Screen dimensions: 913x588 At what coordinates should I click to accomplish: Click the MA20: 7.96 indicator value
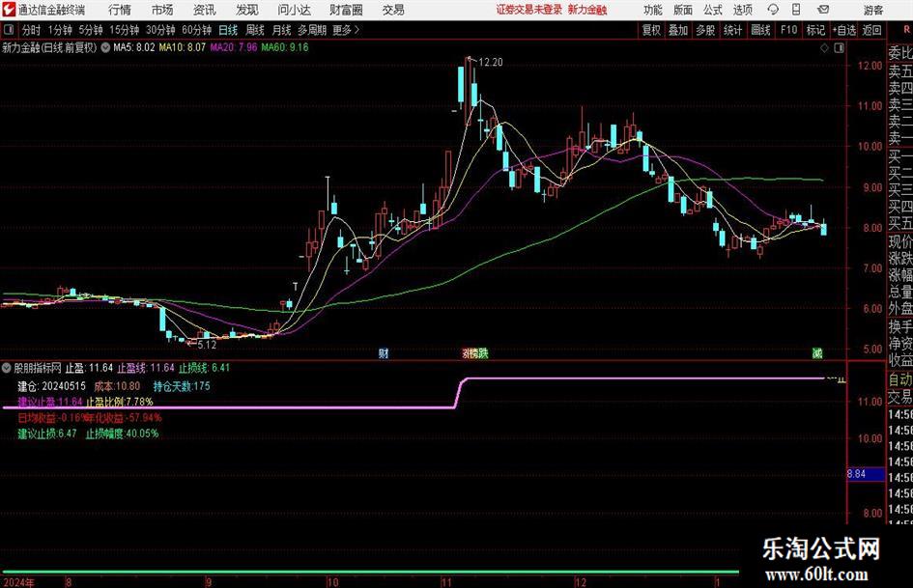234,47
